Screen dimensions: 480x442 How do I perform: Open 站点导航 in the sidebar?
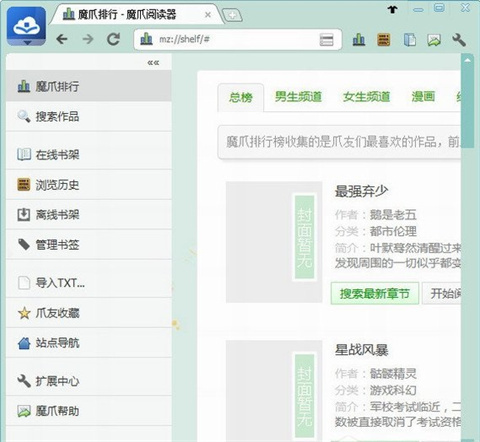point(89,343)
